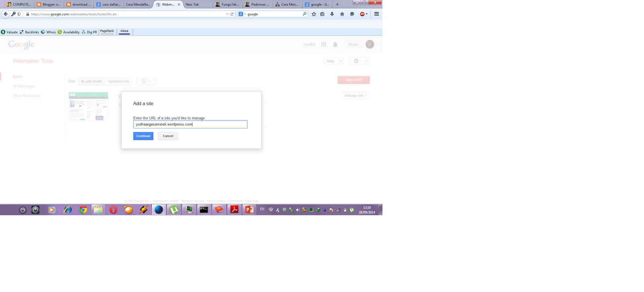Open Google notifications bell

point(335,44)
